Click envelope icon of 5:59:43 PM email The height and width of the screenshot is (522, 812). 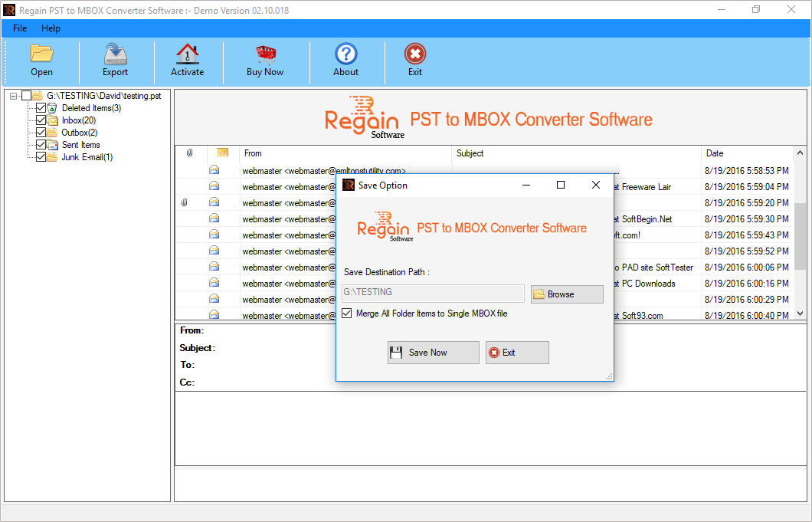click(x=214, y=235)
